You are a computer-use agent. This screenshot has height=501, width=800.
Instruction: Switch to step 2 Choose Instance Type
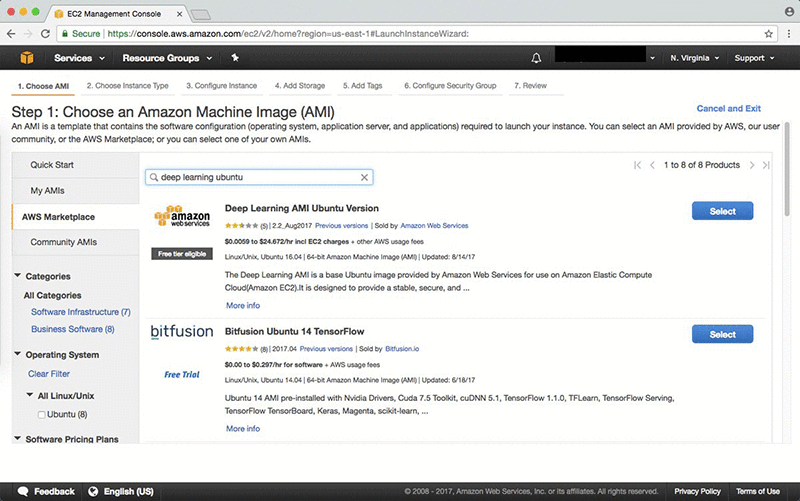(128, 86)
